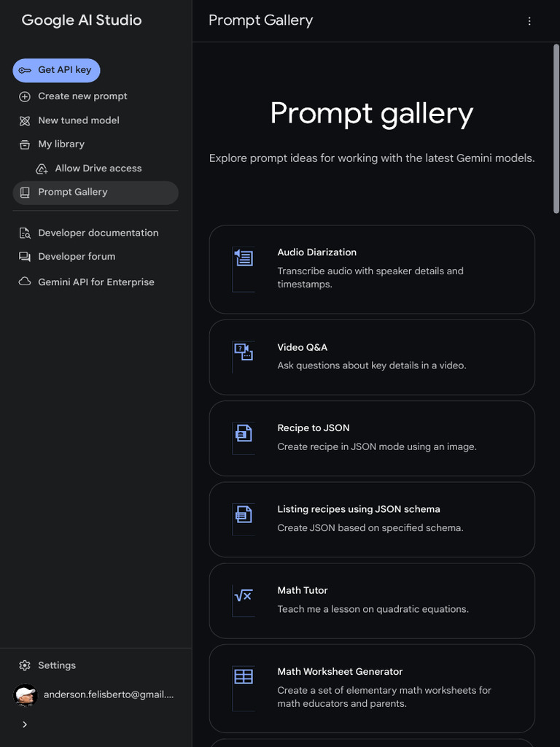Select Listing recipes using JSON schema card
The width and height of the screenshot is (560, 747).
[x=372, y=519]
